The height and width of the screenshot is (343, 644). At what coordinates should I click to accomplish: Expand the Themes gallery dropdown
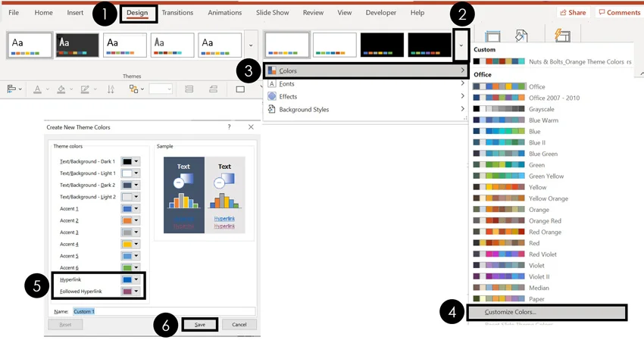click(251, 45)
